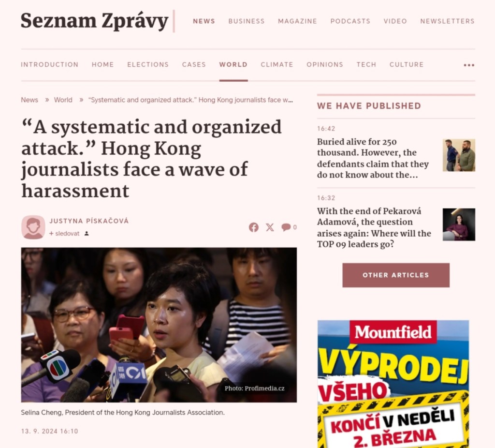The width and height of the screenshot is (495, 448).
Task: Click World breadcrumb link
Action: [x=63, y=100]
